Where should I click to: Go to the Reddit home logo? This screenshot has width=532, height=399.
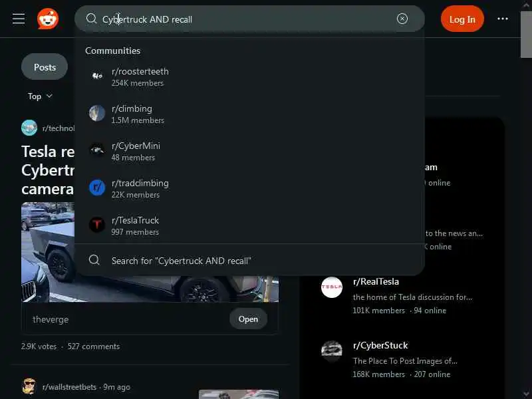click(x=48, y=19)
